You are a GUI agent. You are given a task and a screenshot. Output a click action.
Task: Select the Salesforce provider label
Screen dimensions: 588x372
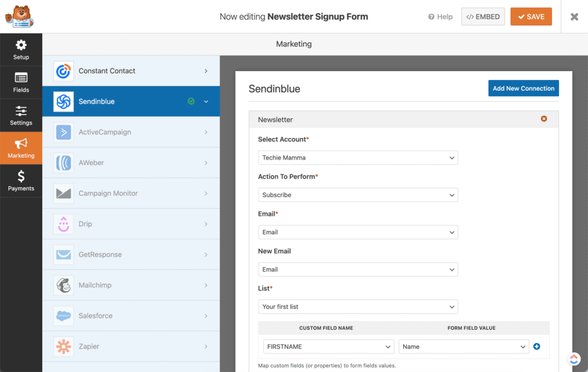(x=96, y=316)
